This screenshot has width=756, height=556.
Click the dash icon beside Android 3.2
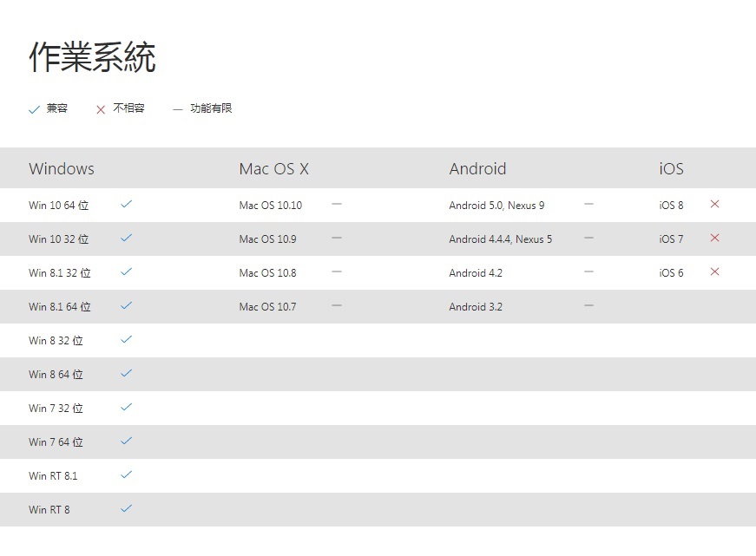(588, 305)
